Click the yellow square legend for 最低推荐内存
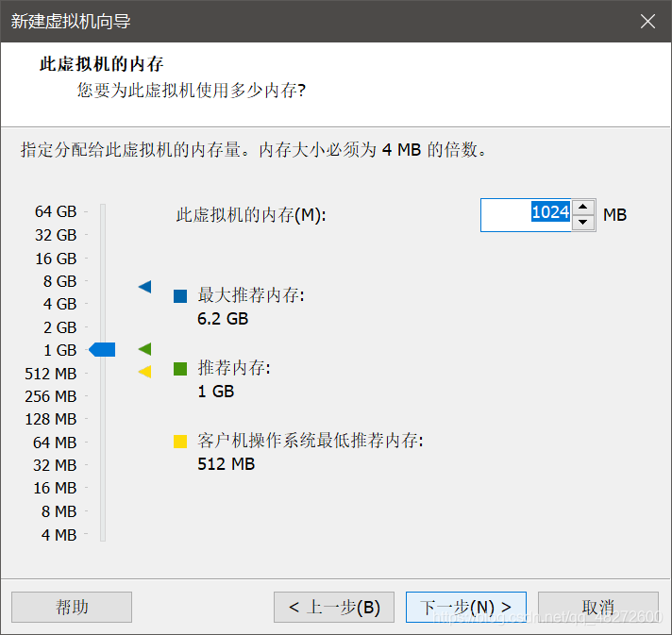 (180, 442)
